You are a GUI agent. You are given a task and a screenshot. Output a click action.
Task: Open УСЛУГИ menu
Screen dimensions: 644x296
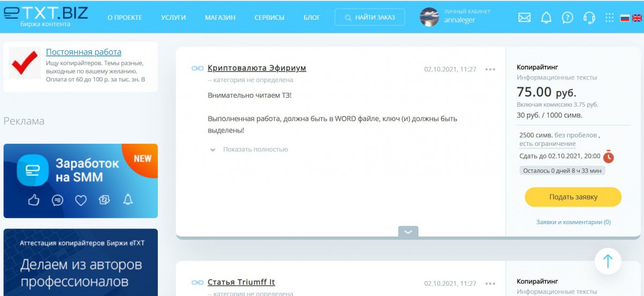click(173, 18)
